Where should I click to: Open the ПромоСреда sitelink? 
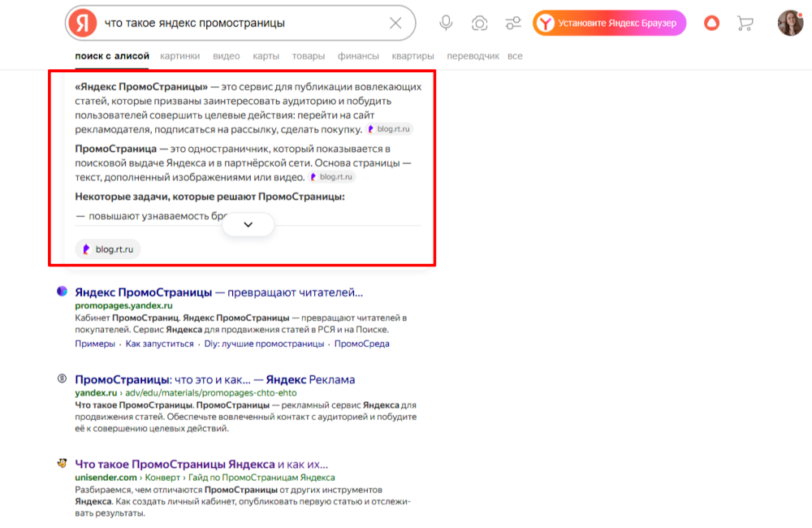362,344
